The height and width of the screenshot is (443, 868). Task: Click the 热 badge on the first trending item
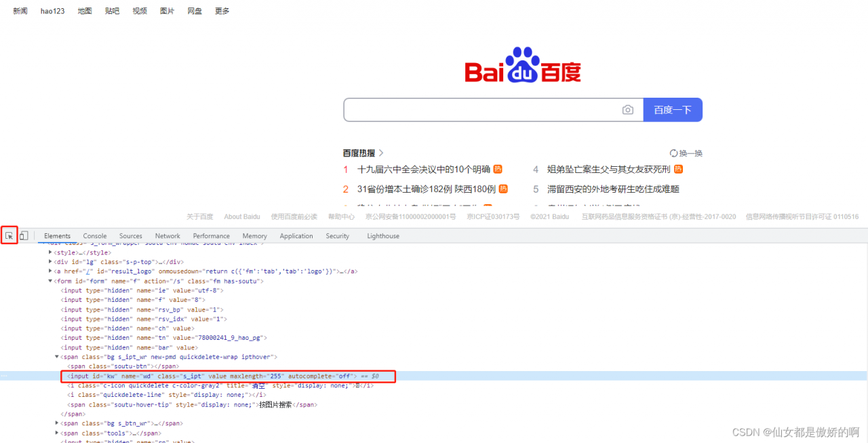click(497, 170)
